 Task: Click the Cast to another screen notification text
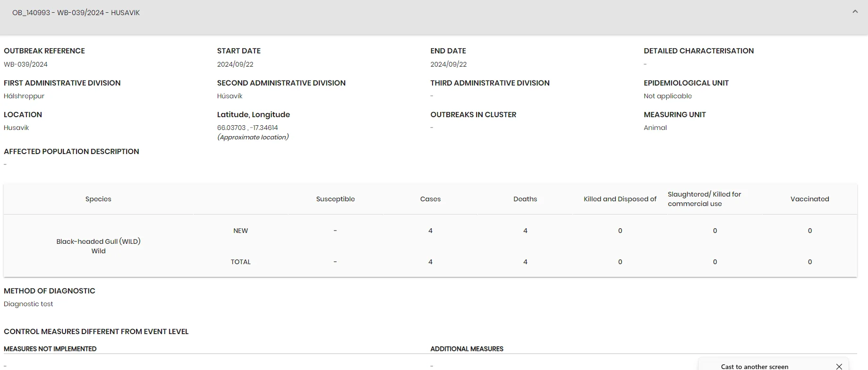754,366
